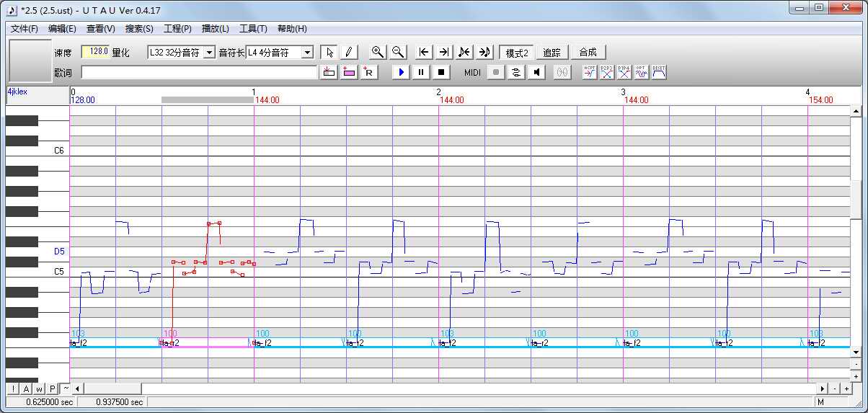Click the 154.00 tempo marker
This screenshot has height=413, width=868.
(820, 100)
